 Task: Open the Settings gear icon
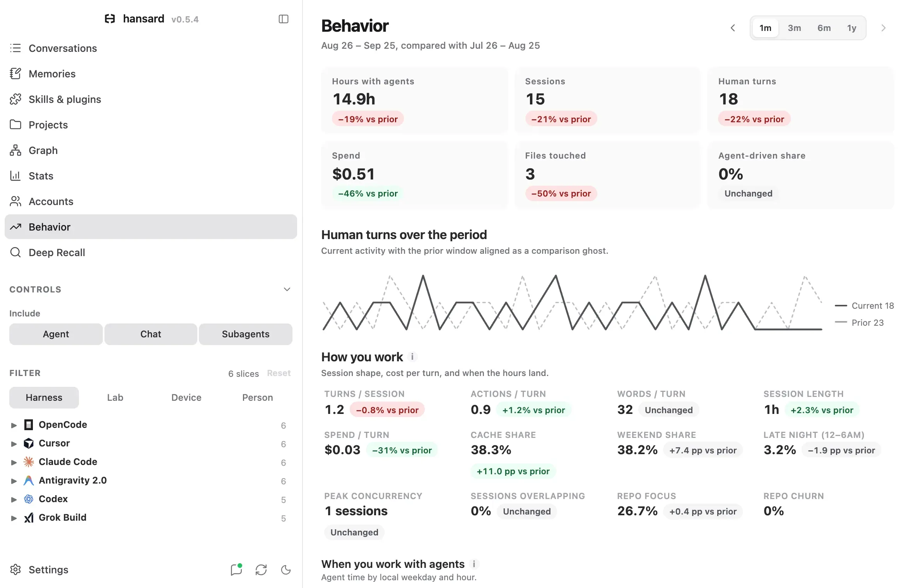15,569
